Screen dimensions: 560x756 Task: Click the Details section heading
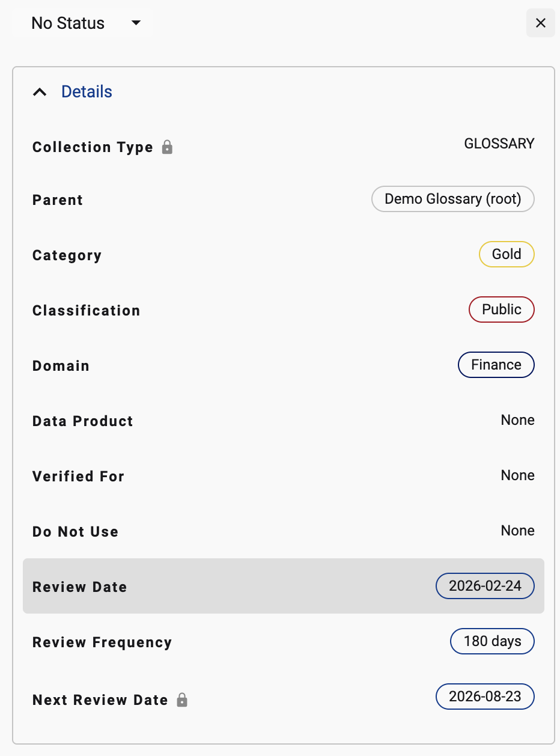point(87,92)
